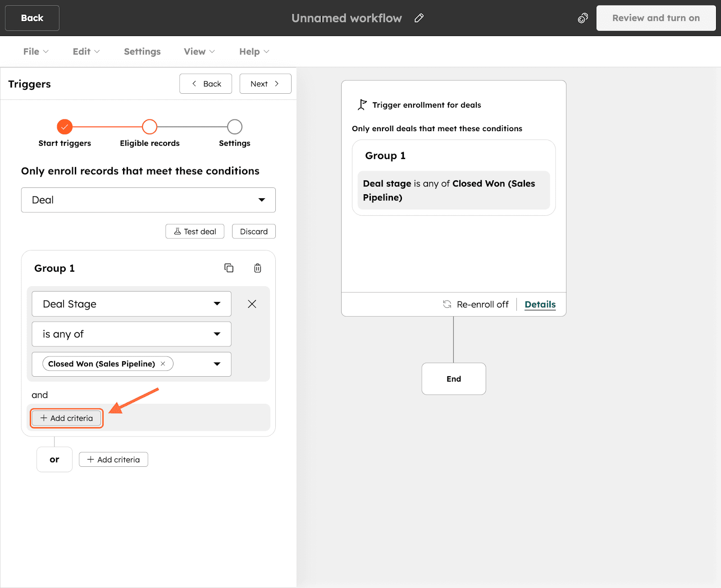
Task: Click the copilot icon beside Review button
Action: tap(583, 18)
